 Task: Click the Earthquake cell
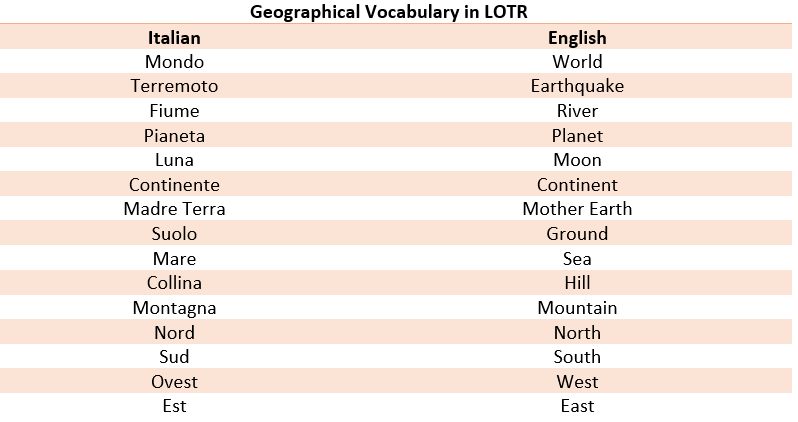click(577, 86)
